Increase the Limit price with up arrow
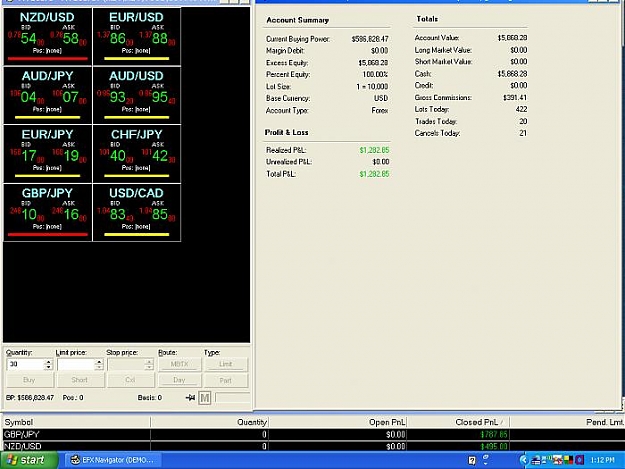 (99, 362)
